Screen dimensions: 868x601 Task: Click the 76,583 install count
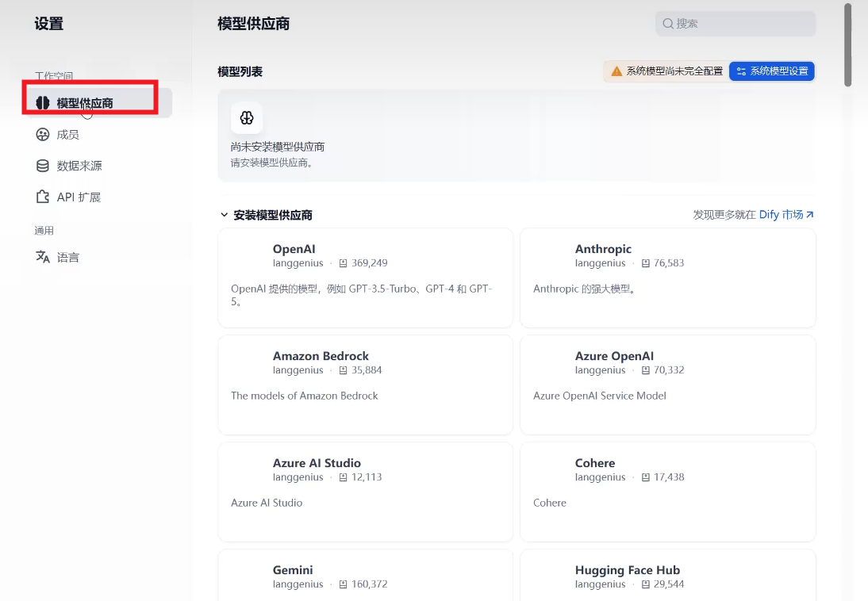669,263
